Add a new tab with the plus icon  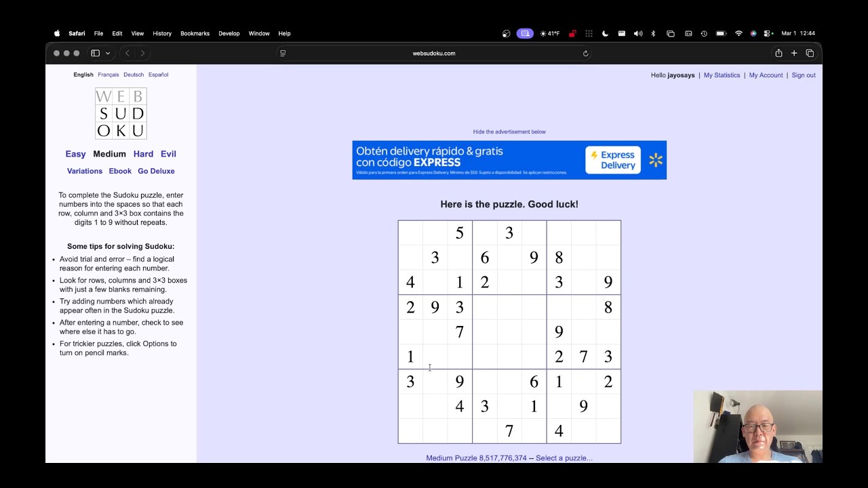pyautogui.click(x=794, y=53)
